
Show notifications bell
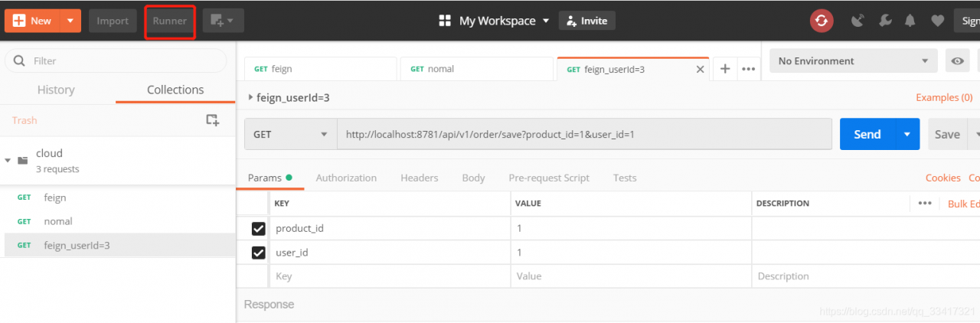coord(911,21)
